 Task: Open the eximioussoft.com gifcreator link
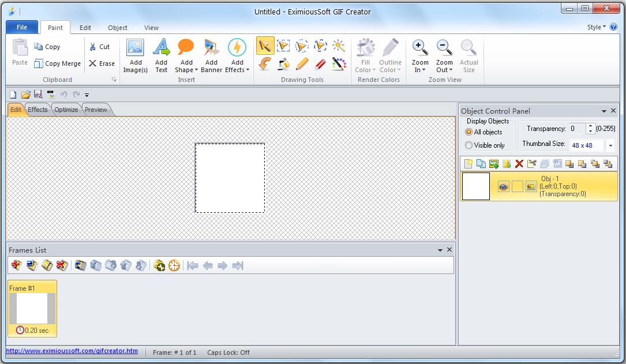pyautogui.click(x=72, y=351)
